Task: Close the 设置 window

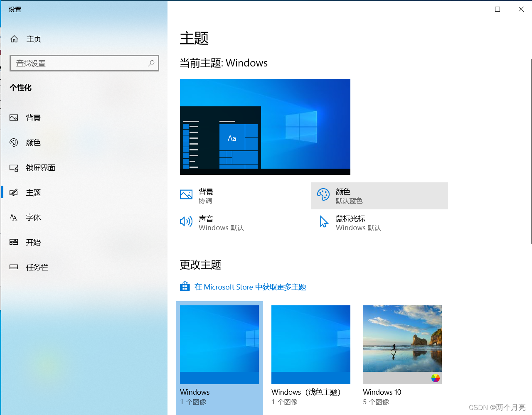Action: click(521, 9)
